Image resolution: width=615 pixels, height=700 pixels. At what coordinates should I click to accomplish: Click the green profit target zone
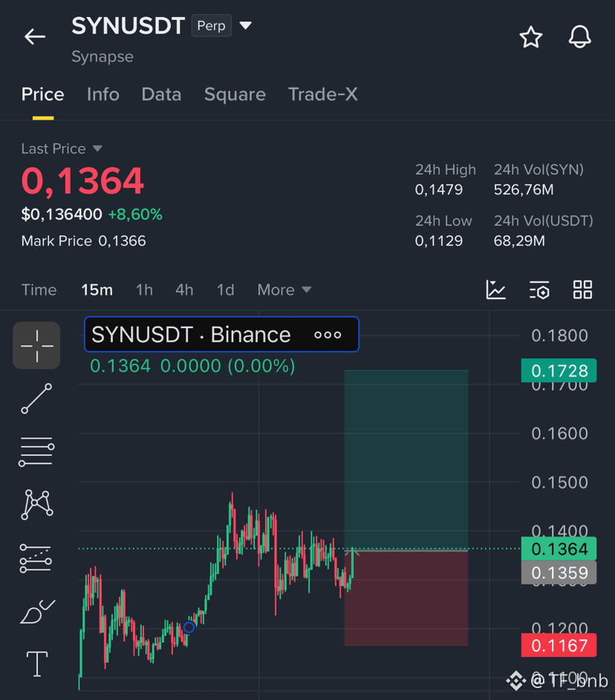coord(406,459)
